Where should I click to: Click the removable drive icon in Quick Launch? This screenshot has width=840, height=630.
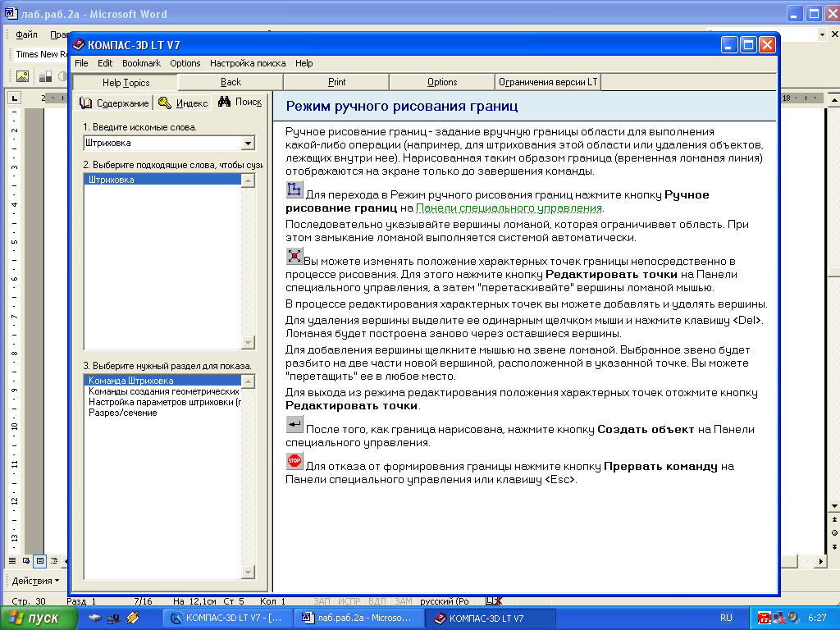(95, 619)
